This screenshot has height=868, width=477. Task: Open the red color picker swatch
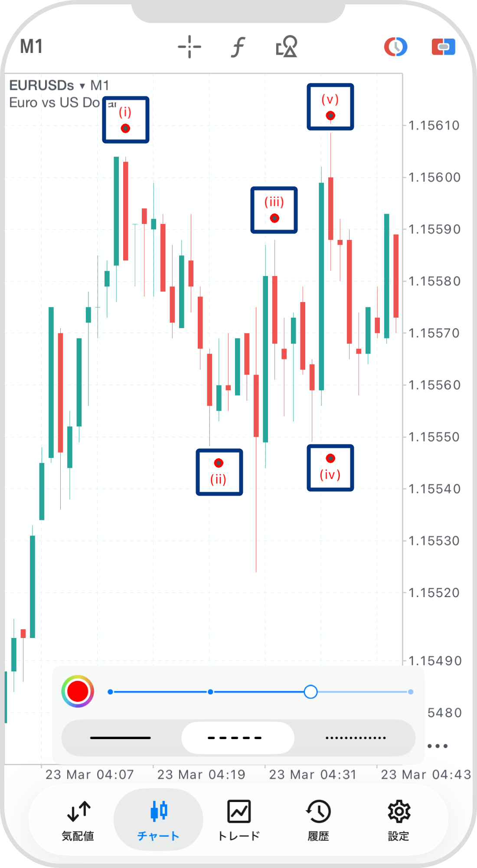pyautogui.click(x=78, y=691)
